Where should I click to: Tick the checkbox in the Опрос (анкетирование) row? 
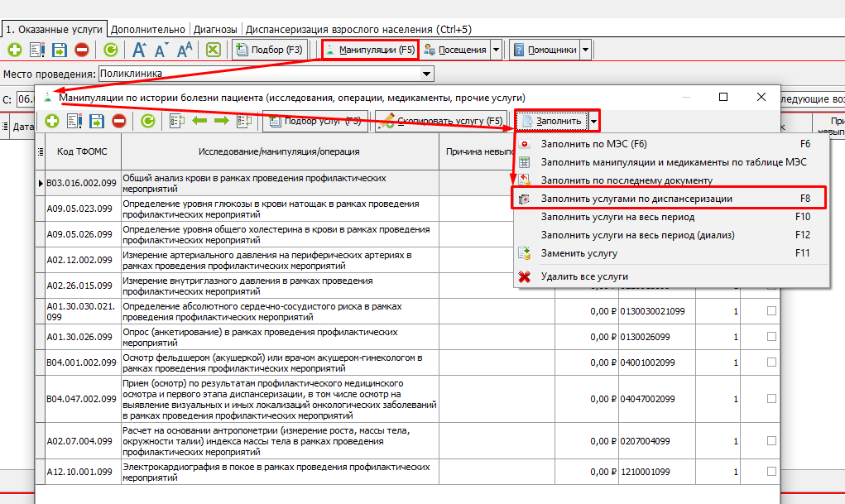771,337
